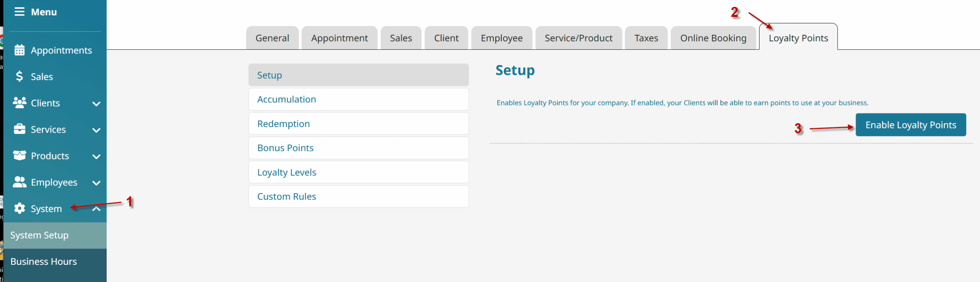Screen dimensions: 980x282
Task: Click the Employees people icon
Action: pos(20,182)
